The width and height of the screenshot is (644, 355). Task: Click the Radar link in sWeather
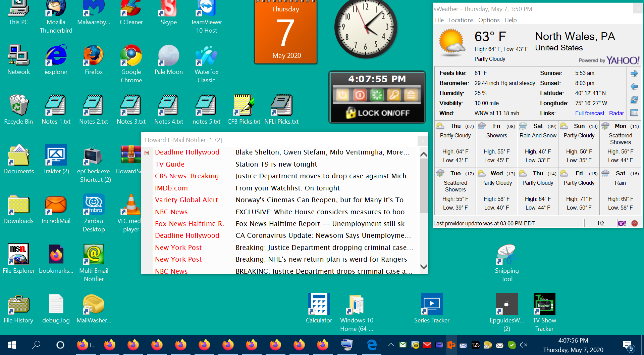616,113
